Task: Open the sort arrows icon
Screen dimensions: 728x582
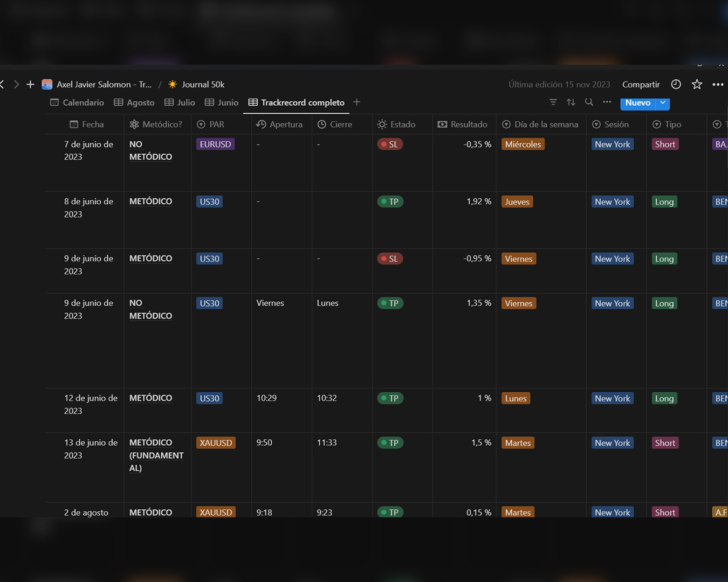Action: click(x=571, y=102)
